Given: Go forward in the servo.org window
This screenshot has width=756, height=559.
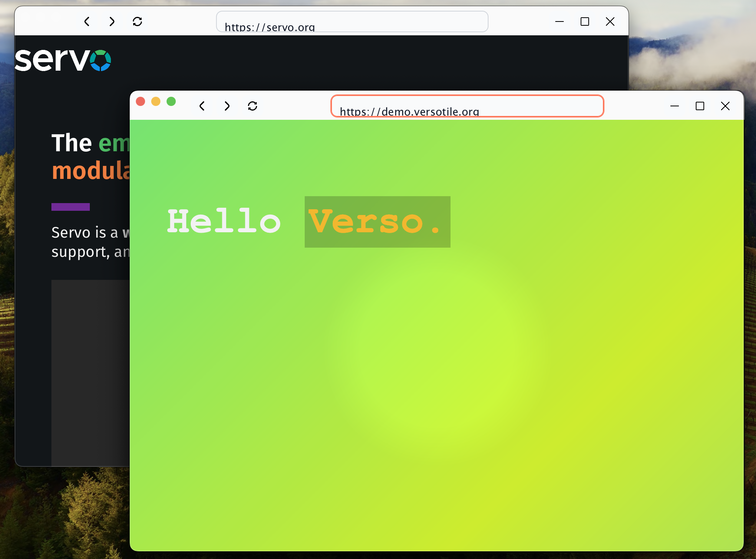Looking at the screenshot, I should [x=112, y=21].
